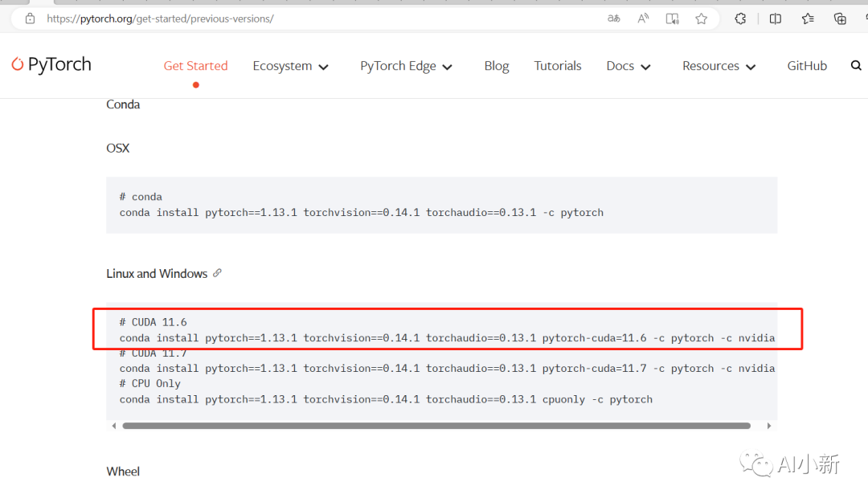This screenshot has height=502, width=868.
Task: Click the '# CUDA 11.6' comment line
Action: (x=154, y=322)
